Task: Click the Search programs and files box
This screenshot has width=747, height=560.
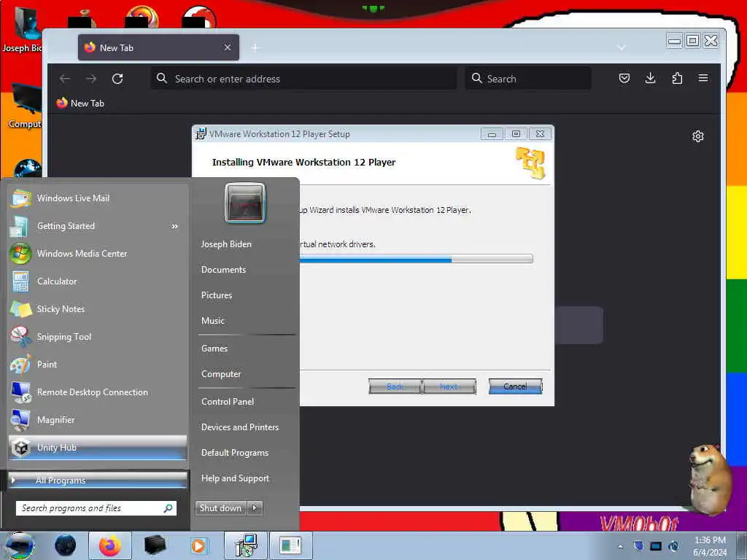Action: pyautogui.click(x=96, y=508)
